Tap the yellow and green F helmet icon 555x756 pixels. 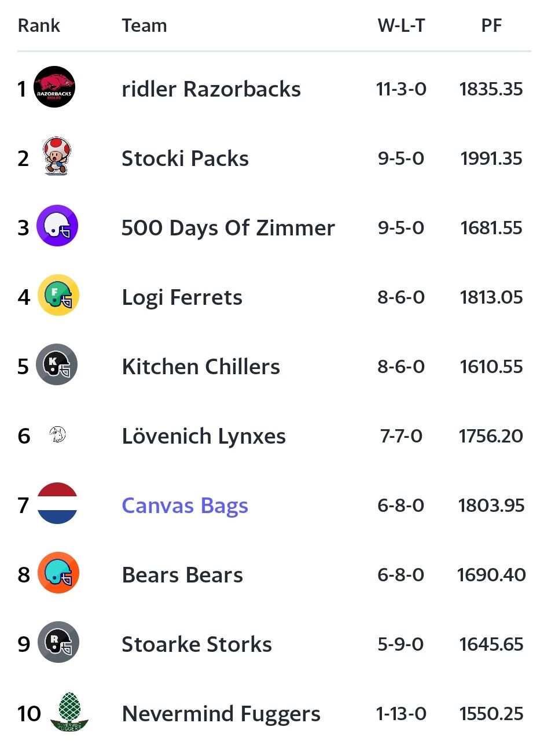click(58, 295)
